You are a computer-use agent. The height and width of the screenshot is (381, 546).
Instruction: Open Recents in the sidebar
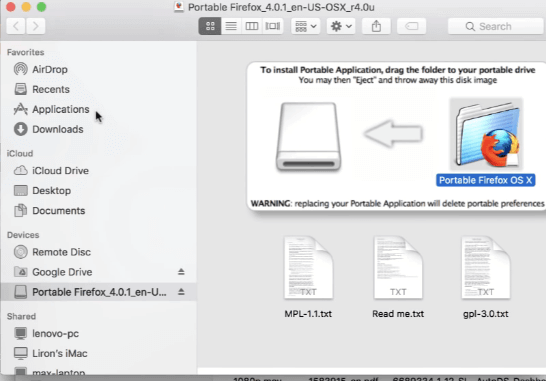point(98,90)
